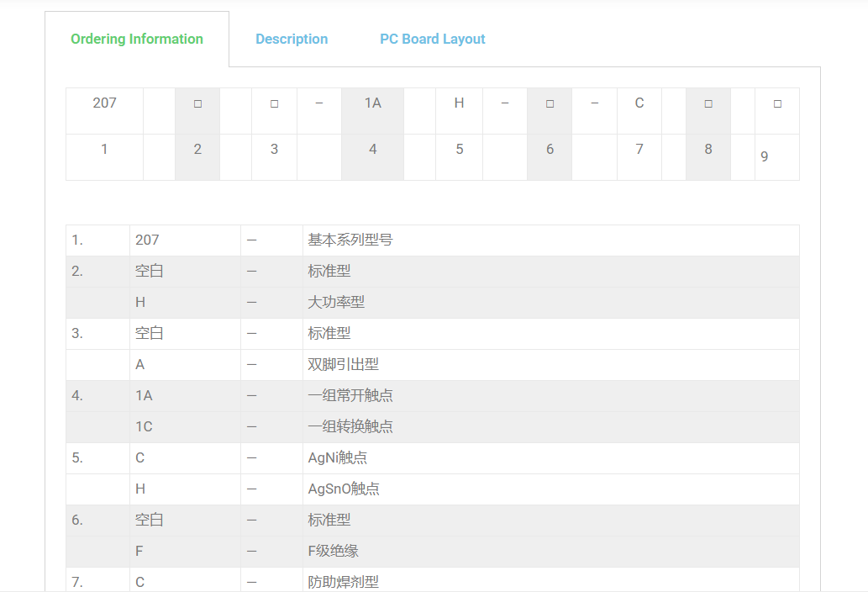The width and height of the screenshot is (868, 592).
Task: Click the row index "5." cell
Action: [x=77, y=457]
